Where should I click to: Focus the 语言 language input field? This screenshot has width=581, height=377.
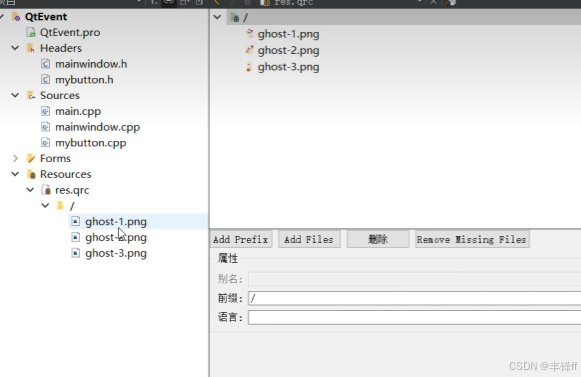tap(415, 318)
